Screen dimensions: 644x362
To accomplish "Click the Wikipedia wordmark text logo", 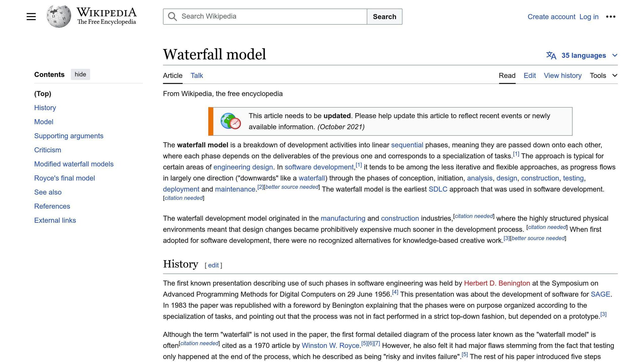I will (x=107, y=16).
